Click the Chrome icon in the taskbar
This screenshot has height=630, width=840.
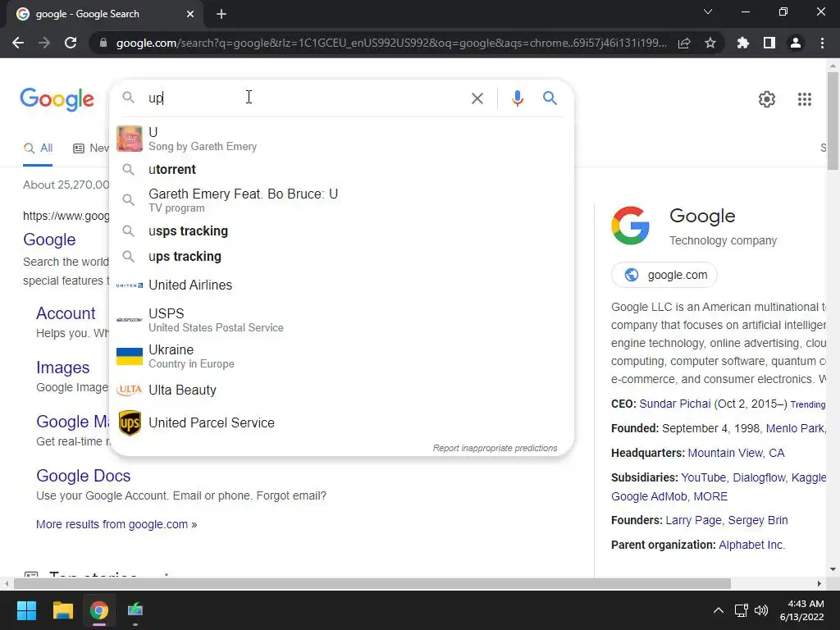(x=98, y=610)
